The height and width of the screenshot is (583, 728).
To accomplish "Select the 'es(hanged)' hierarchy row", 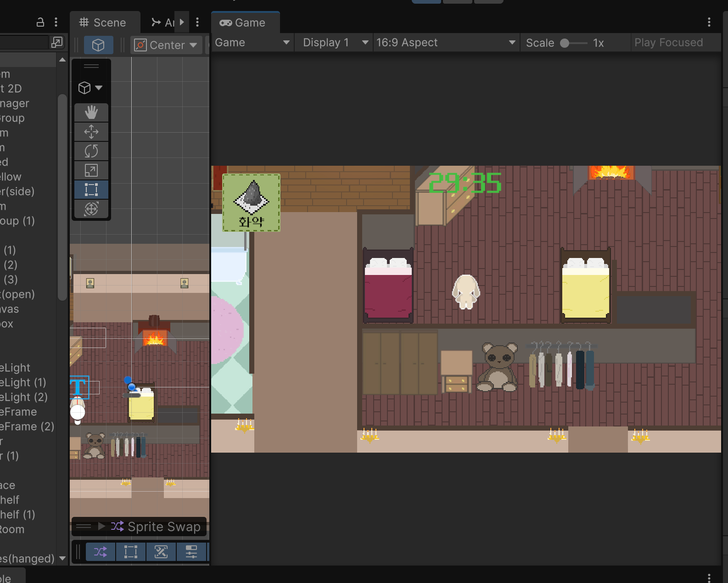I will coord(28,559).
